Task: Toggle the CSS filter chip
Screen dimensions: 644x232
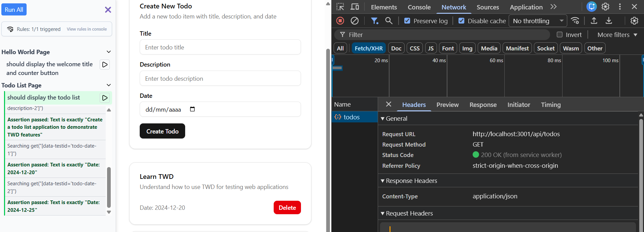Action: [x=415, y=48]
